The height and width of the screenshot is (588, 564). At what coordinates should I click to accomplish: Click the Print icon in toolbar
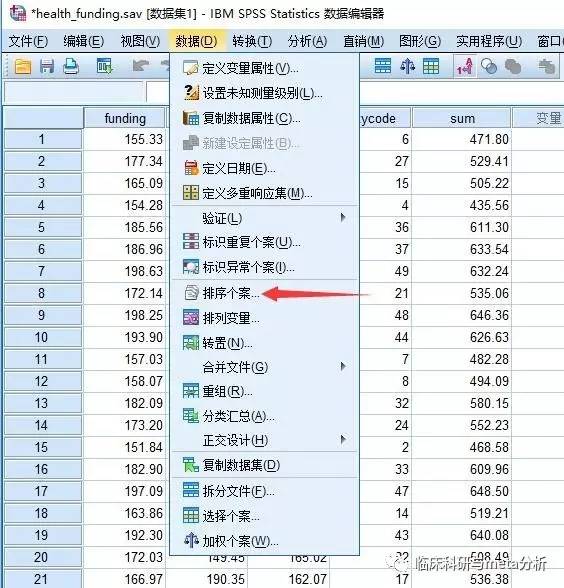point(71,67)
